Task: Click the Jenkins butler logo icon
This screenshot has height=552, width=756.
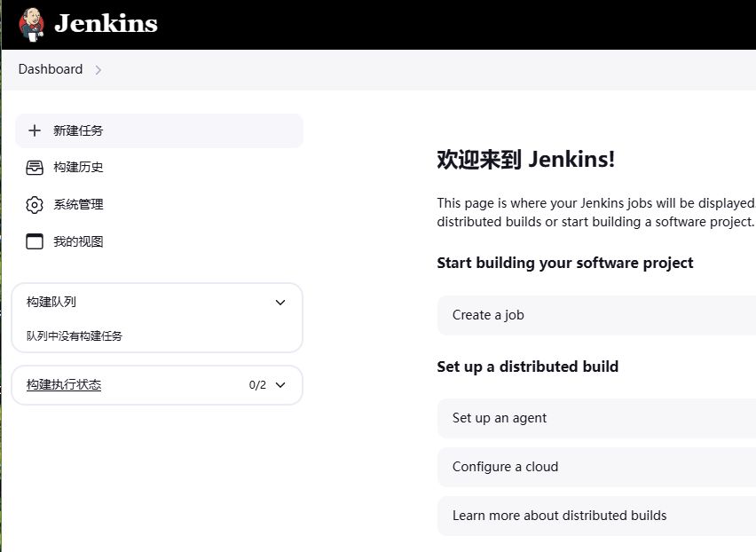Action: pyautogui.click(x=32, y=24)
